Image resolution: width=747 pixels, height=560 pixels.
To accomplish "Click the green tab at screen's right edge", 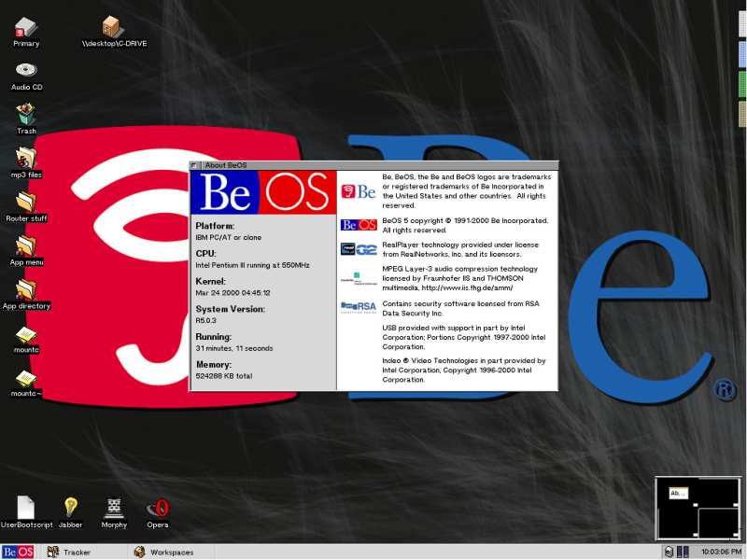I will pos(742,84).
